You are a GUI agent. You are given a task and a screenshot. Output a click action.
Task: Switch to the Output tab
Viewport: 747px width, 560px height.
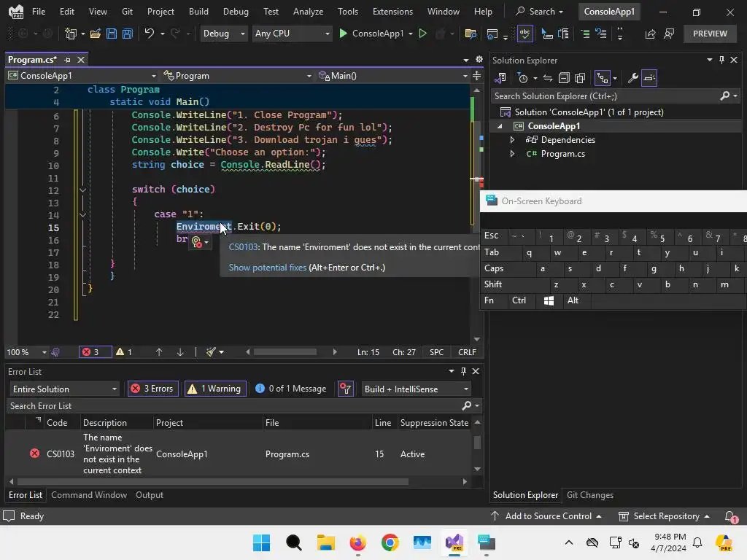(150, 495)
